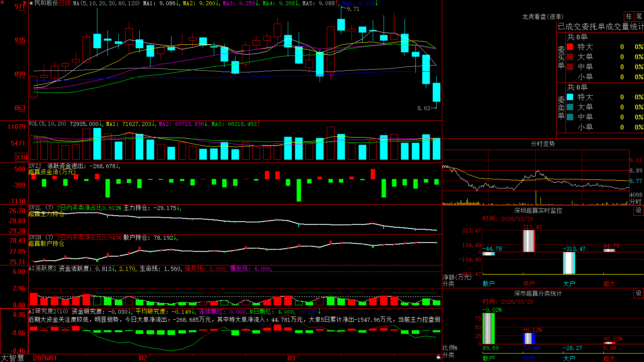Select the teal 大单 sell-order swatch
Image resolution: width=644 pixels, height=362 pixels.
(x=570, y=107)
